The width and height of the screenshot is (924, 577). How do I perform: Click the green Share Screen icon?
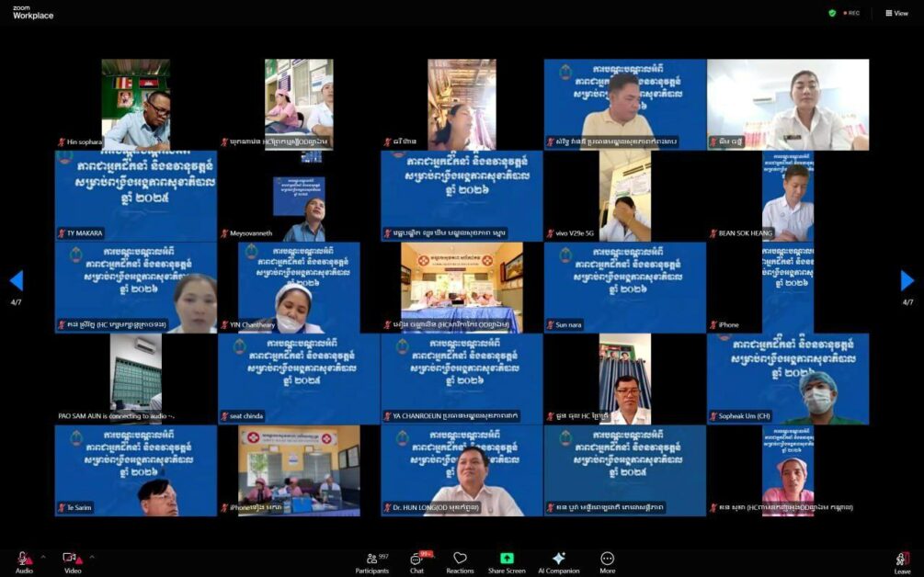coord(507,559)
